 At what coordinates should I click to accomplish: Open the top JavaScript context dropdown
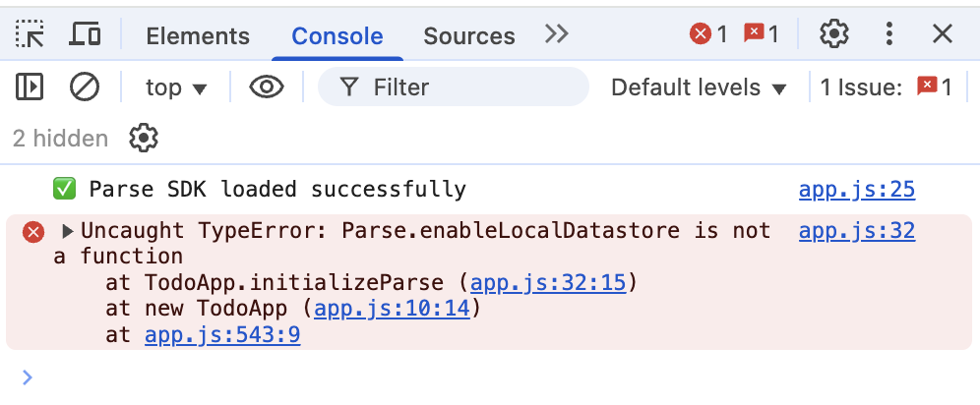coord(175,87)
